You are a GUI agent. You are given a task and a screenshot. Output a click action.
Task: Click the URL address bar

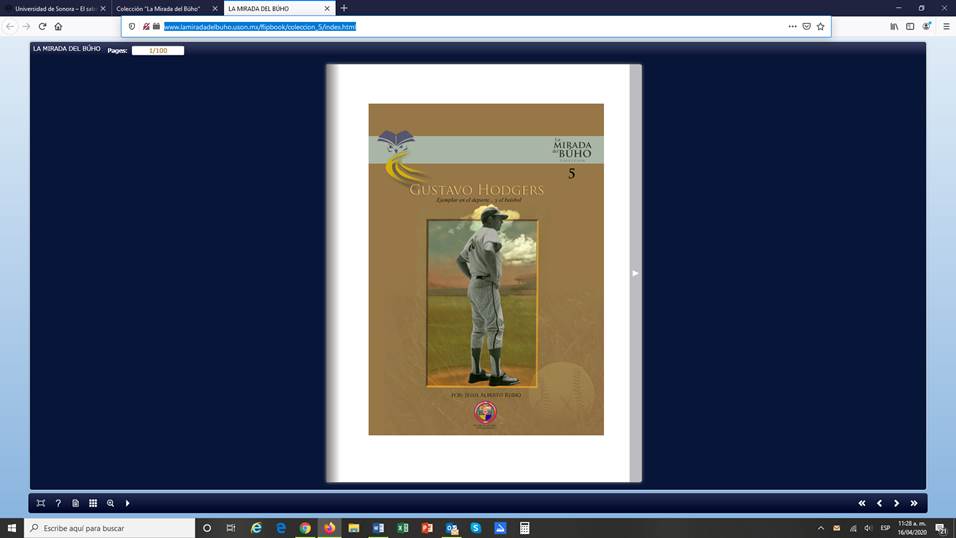(476, 26)
